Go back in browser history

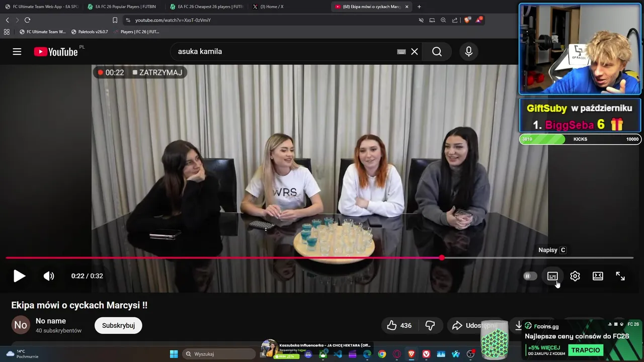coord(7,20)
